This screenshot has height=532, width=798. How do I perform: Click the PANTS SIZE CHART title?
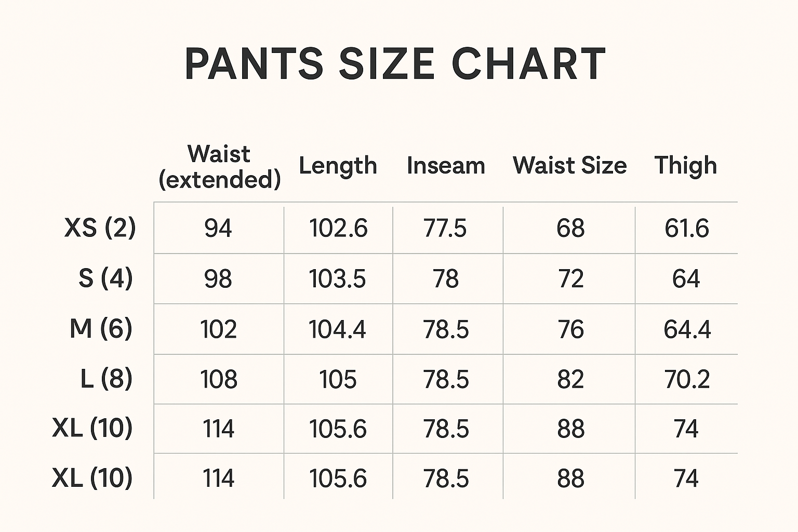pos(395,64)
